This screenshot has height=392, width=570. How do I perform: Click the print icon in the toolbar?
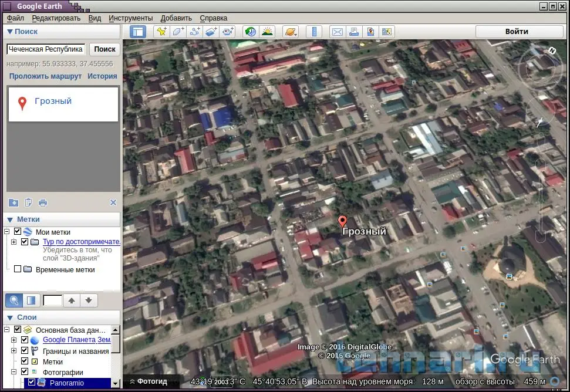click(354, 32)
